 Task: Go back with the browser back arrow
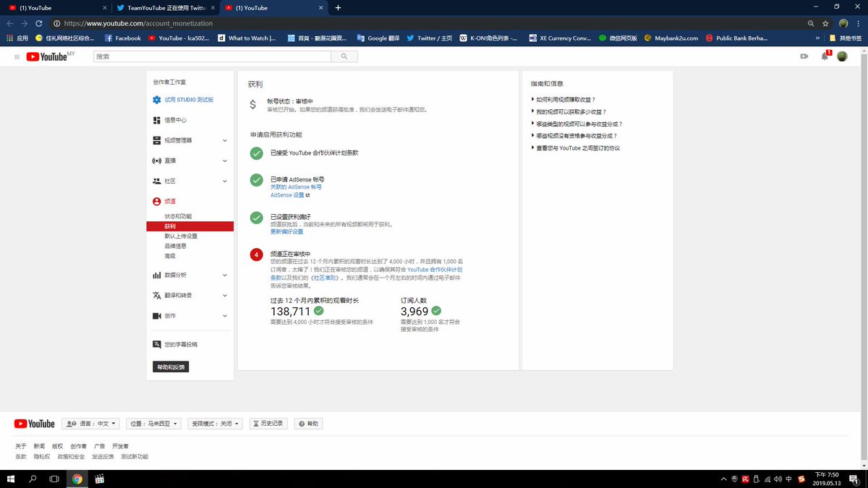point(10,23)
